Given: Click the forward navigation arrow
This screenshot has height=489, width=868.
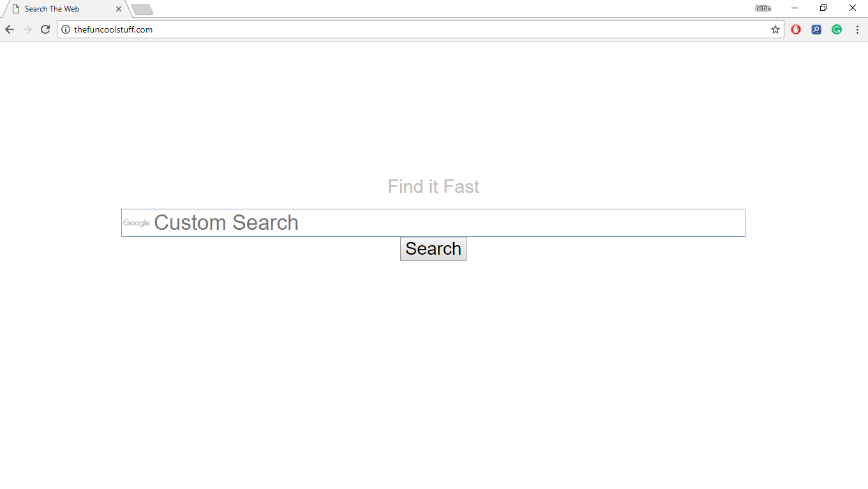Looking at the screenshot, I should (27, 29).
